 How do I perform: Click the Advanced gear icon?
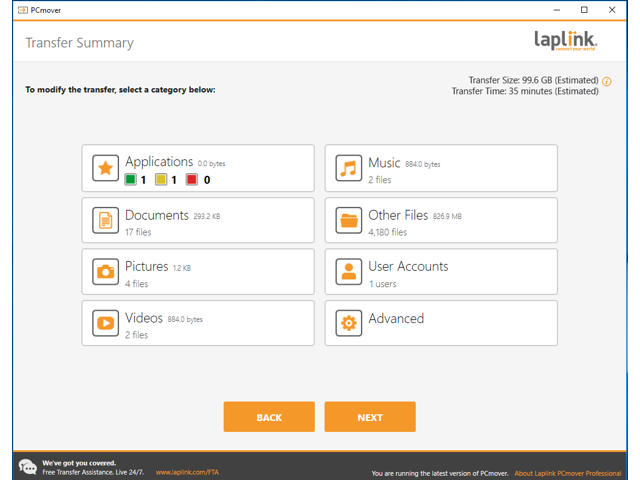[348, 323]
